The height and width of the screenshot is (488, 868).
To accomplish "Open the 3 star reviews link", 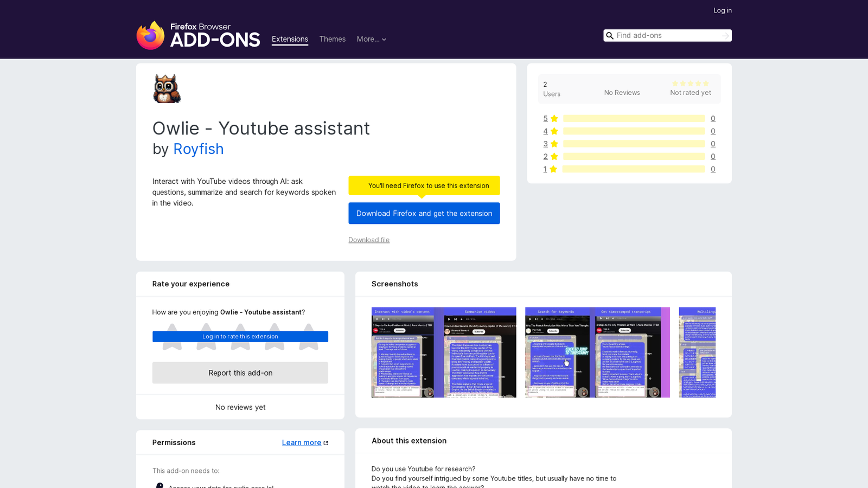I will click(551, 144).
